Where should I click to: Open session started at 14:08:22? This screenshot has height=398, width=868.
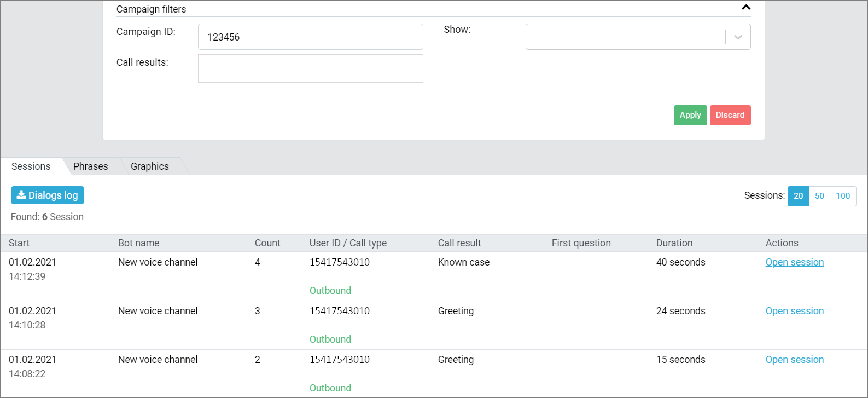795,360
